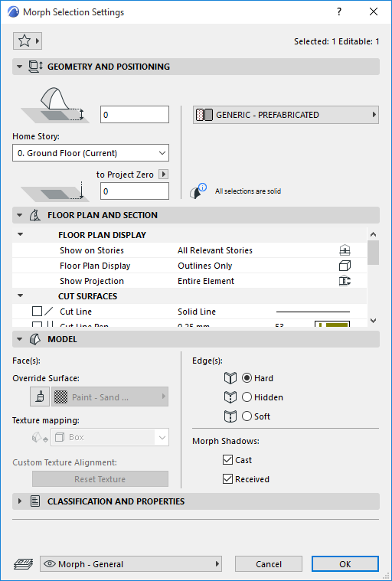Click the ArchiCAD logo in title bar
392x581 pixels.
tap(13, 11)
